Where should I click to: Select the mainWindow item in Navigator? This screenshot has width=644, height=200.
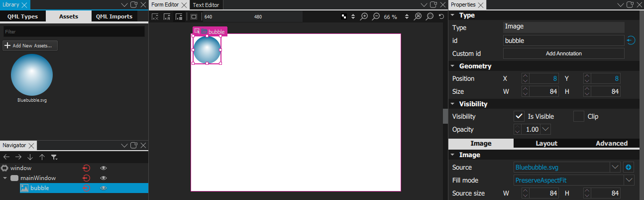tap(38, 178)
